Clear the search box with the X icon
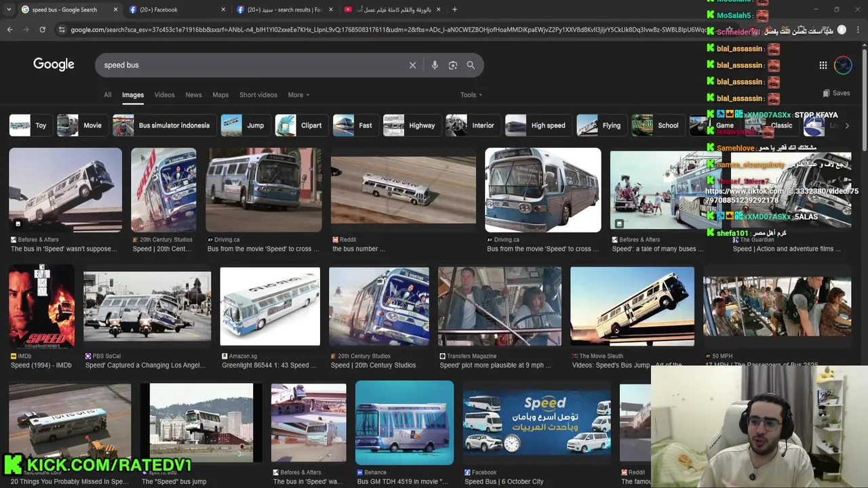 tap(412, 65)
